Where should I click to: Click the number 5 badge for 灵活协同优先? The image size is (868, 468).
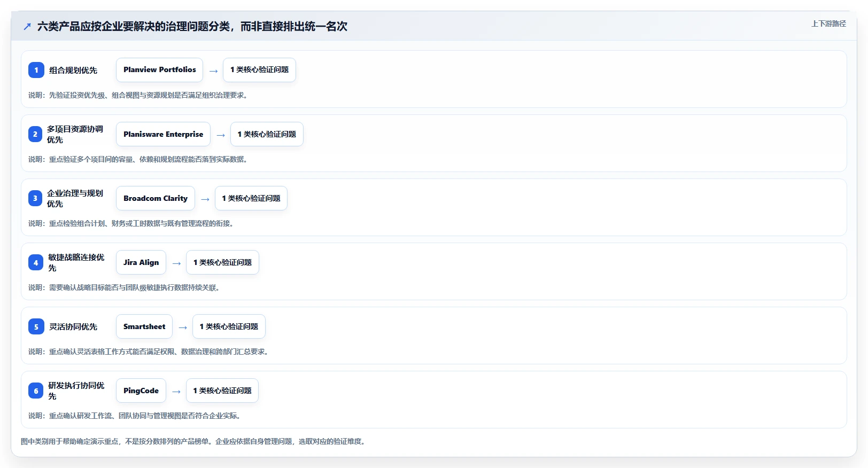[x=36, y=326]
